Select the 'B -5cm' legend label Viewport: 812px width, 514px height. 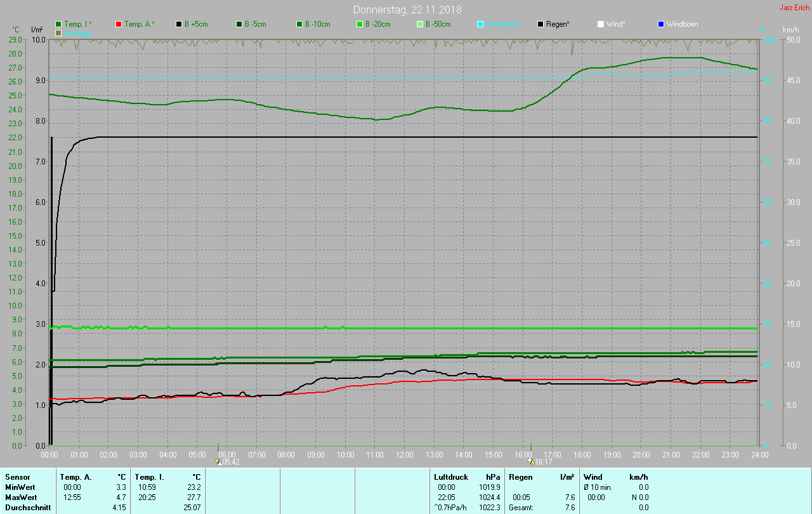[256, 24]
